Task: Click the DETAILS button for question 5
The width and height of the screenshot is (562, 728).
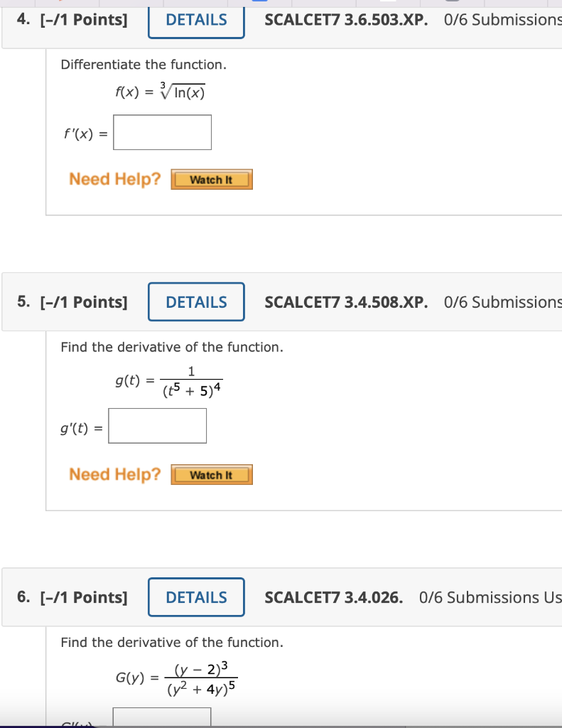Action: coord(196,301)
